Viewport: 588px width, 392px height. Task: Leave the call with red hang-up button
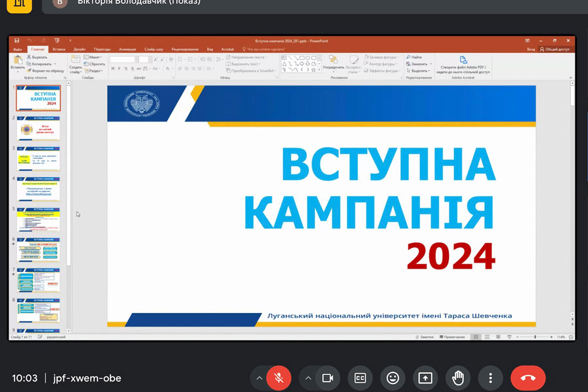pos(528,378)
